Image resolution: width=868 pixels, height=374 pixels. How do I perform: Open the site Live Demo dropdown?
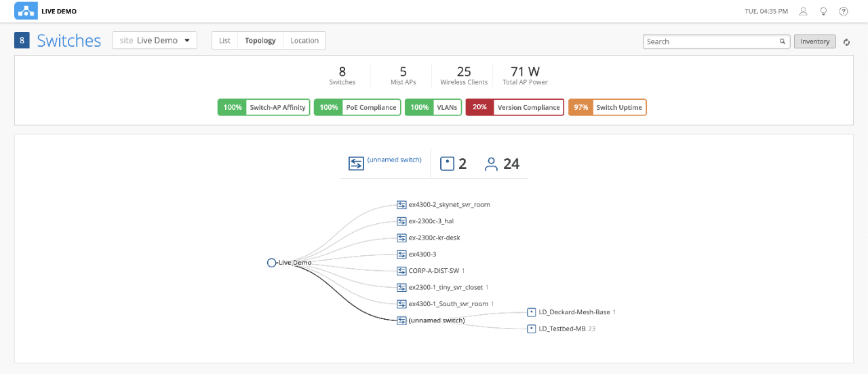155,40
